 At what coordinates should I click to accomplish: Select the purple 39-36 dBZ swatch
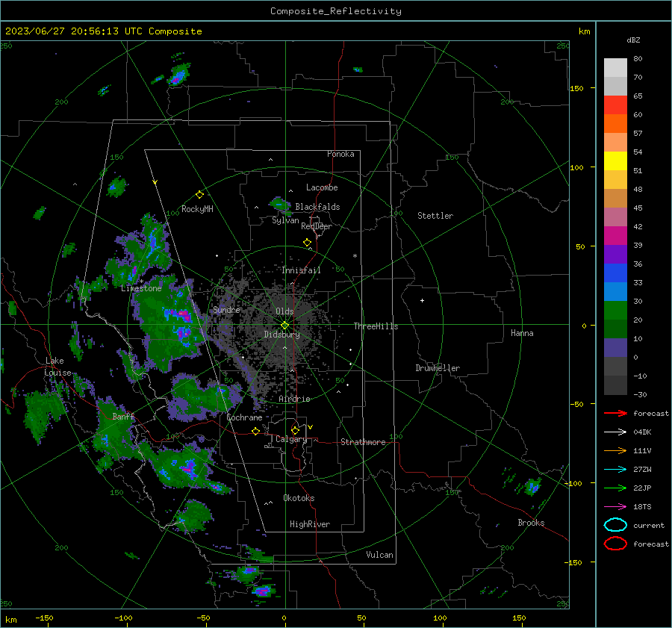coord(615,255)
